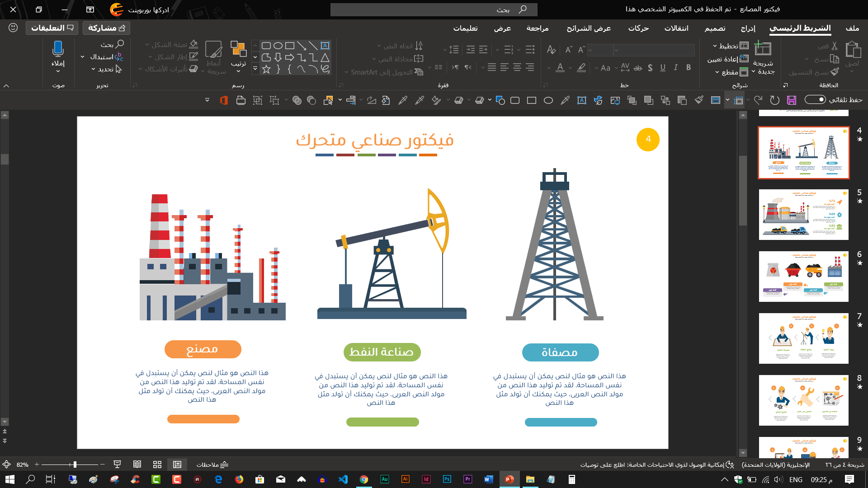The height and width of the screenshot is (488, 868).
Task: Switch to Animations tab (حركات)
Action: [x=638, y=28]
